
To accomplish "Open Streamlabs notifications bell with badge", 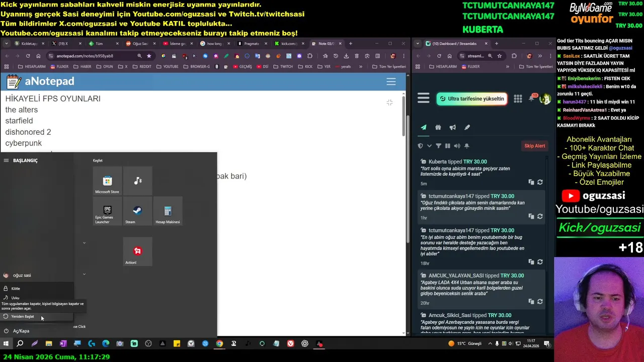I will pos(532,98).
